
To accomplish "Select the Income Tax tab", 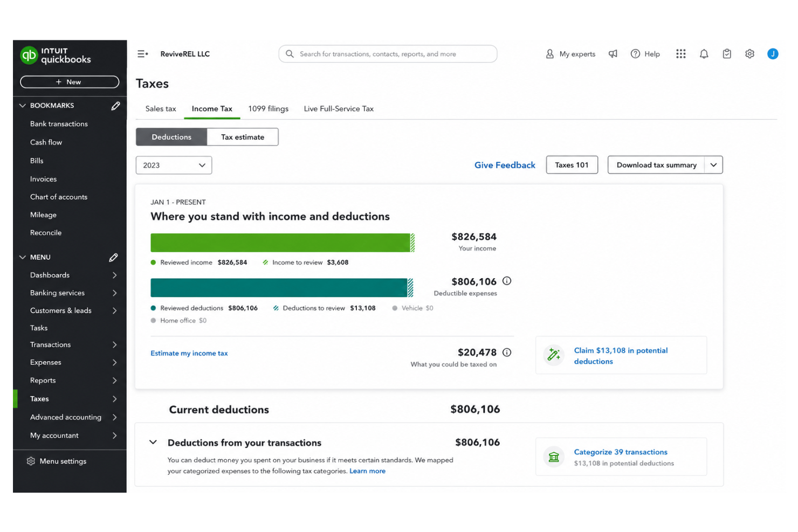I will 212,109.
